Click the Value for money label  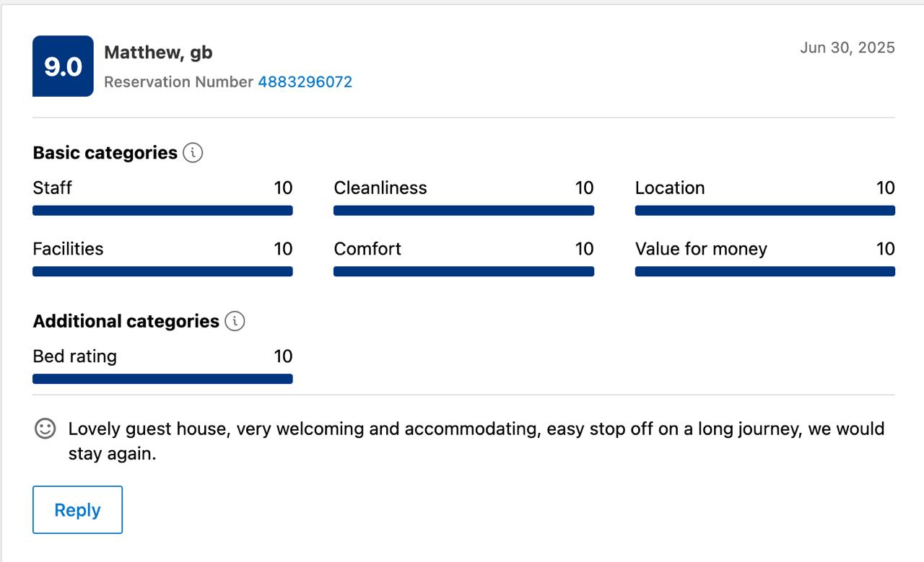coord(701,249)
